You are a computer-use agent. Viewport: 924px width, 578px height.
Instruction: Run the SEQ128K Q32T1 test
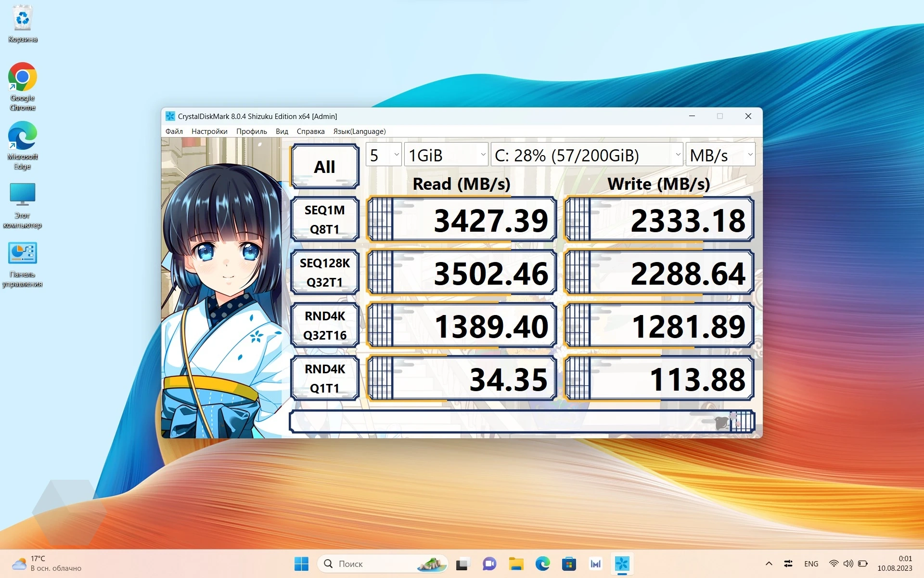[325, 273]
